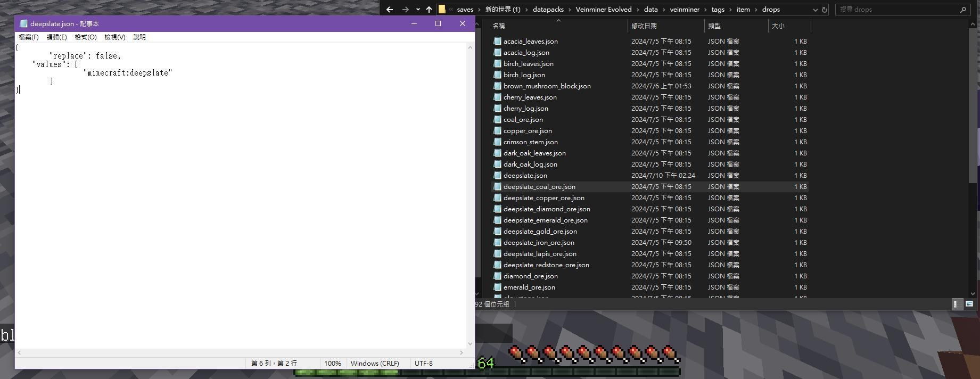The image size is (980, 379).
Task: Select cherry_leaves.json file icon
Action: coord(497,97)
